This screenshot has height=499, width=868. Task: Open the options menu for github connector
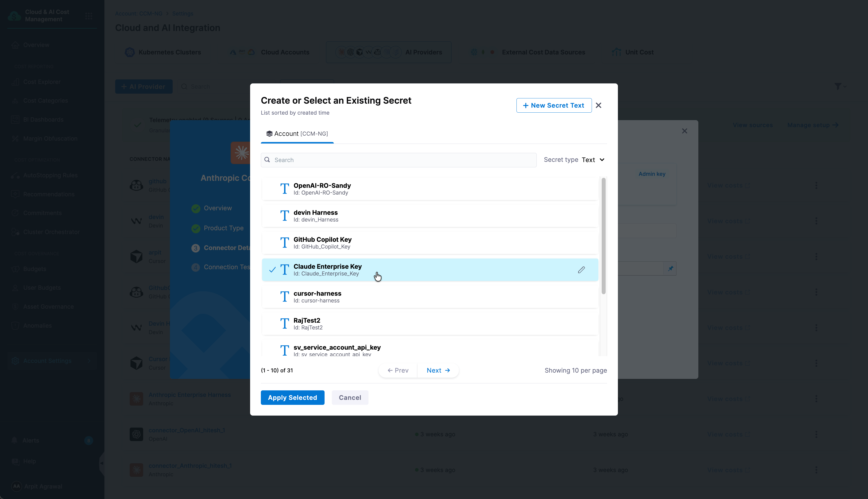[816, 185]
